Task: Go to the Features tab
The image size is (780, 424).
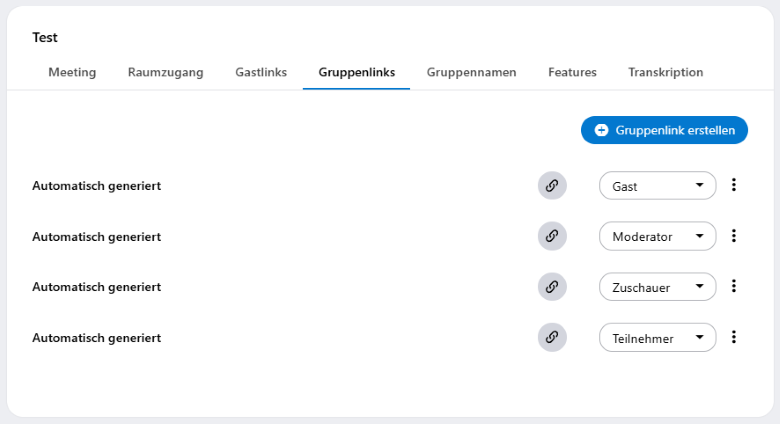Action: click(572, 72)
